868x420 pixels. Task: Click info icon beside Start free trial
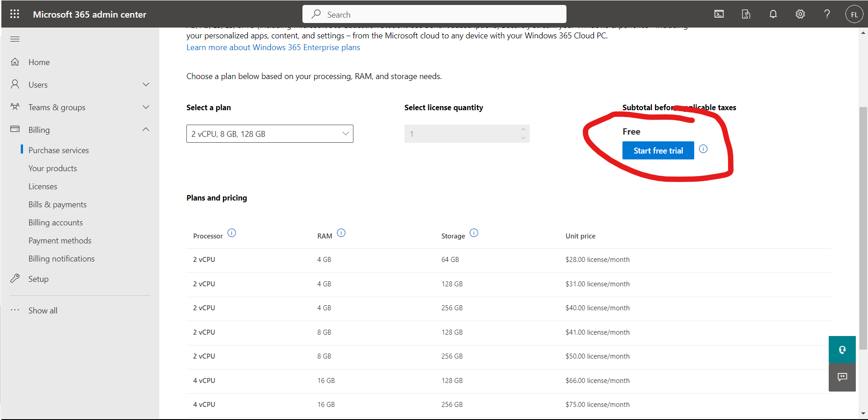(703, 149)
